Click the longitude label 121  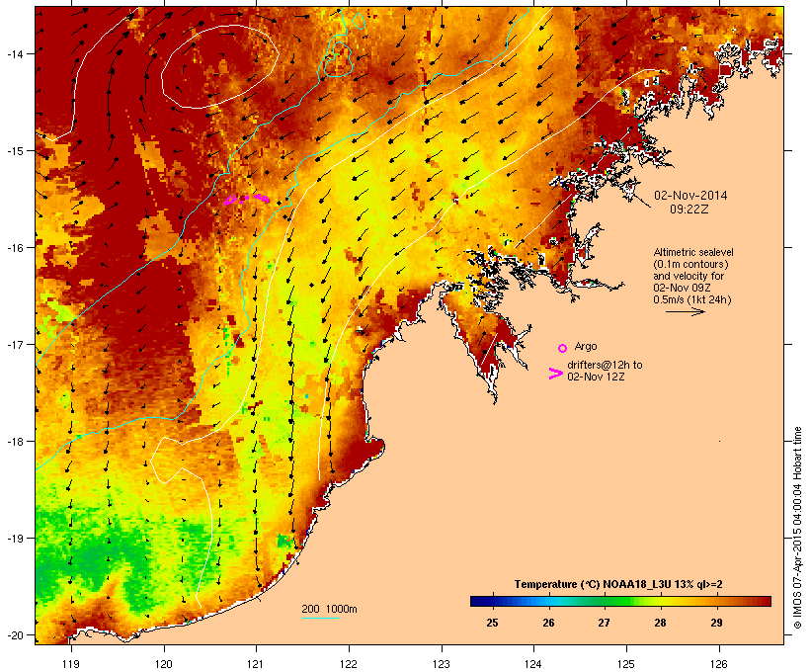point(256,664)
